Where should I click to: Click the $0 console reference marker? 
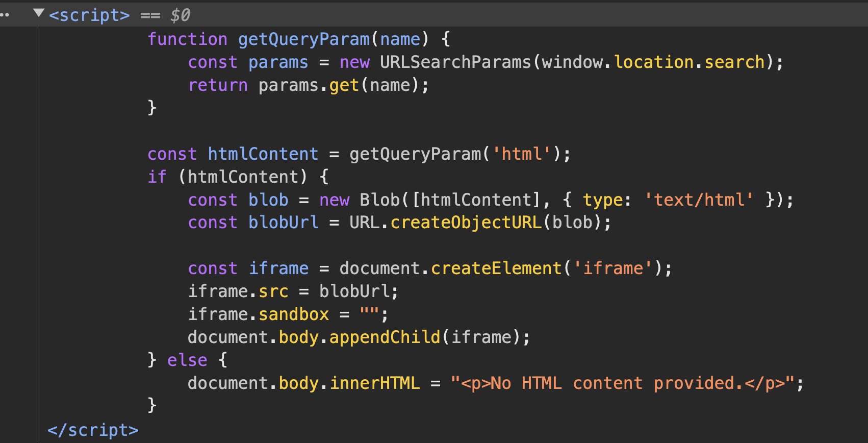tap(180, 15)
